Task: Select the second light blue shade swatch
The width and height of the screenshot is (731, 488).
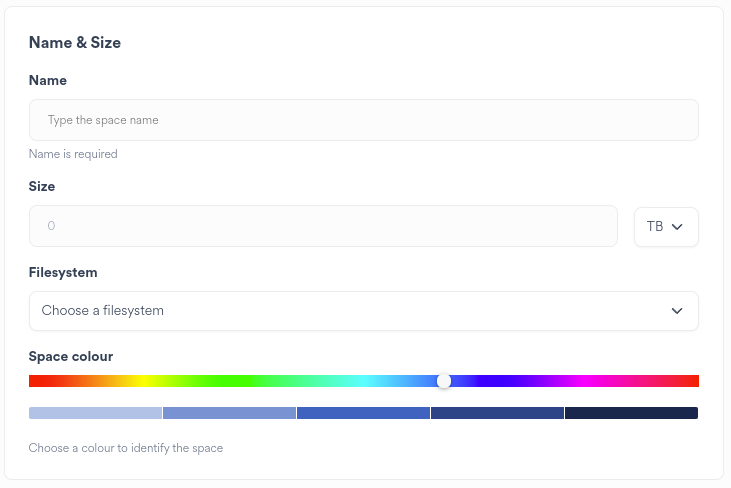Action: tap(229, 413)
